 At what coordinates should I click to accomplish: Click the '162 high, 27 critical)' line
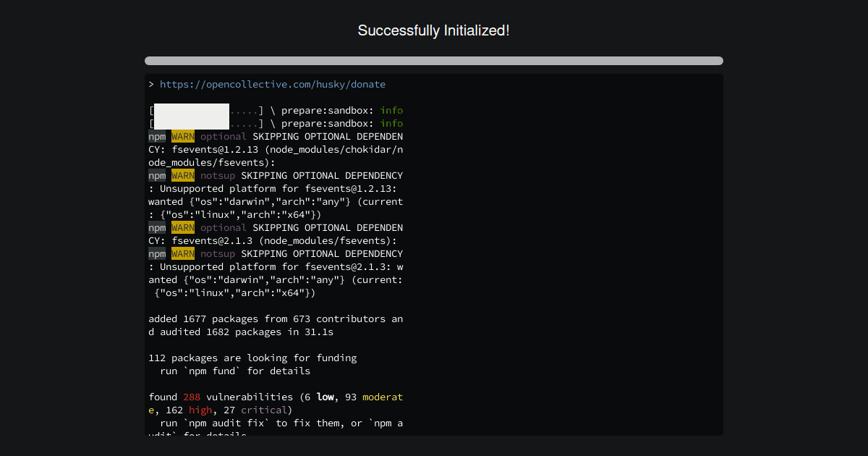[x=221, y=410]
